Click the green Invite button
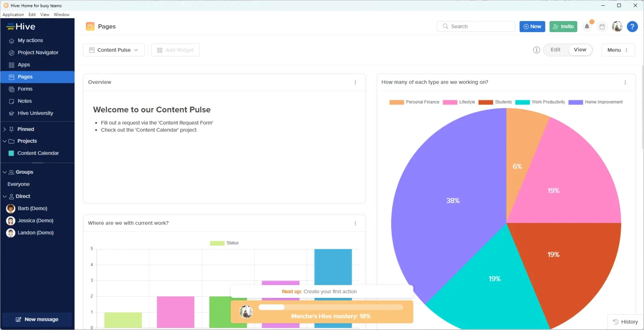The image size is (644, 330). point(563,26)
